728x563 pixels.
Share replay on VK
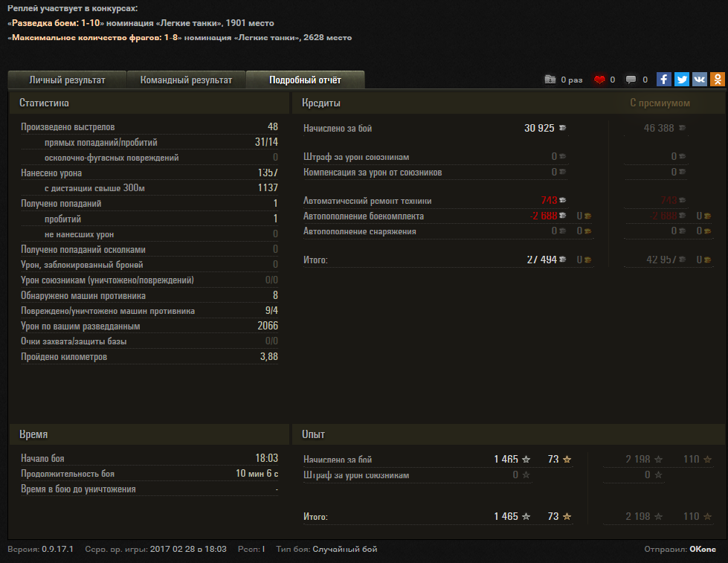(700, 80)
